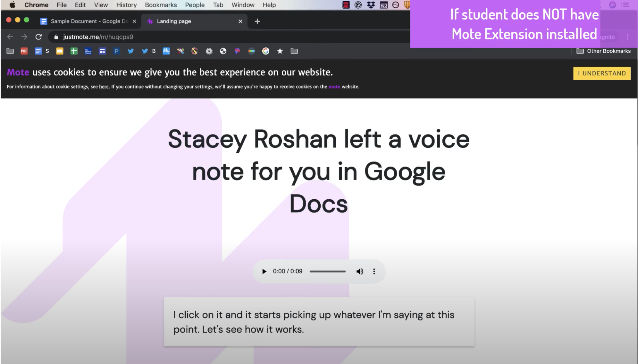This screenshot has width=638, height=364.
Task: Click the I UNDERSTAND cookie button
Action: coord(601,73)
